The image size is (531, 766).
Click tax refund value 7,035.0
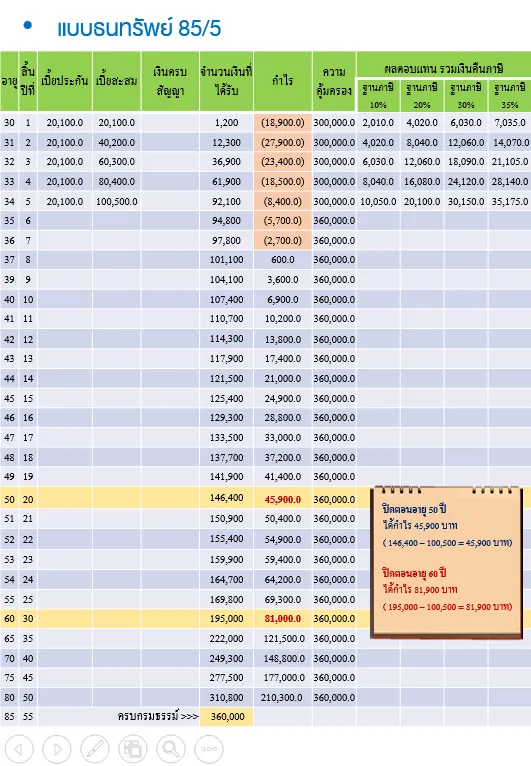tap(510, 123)
